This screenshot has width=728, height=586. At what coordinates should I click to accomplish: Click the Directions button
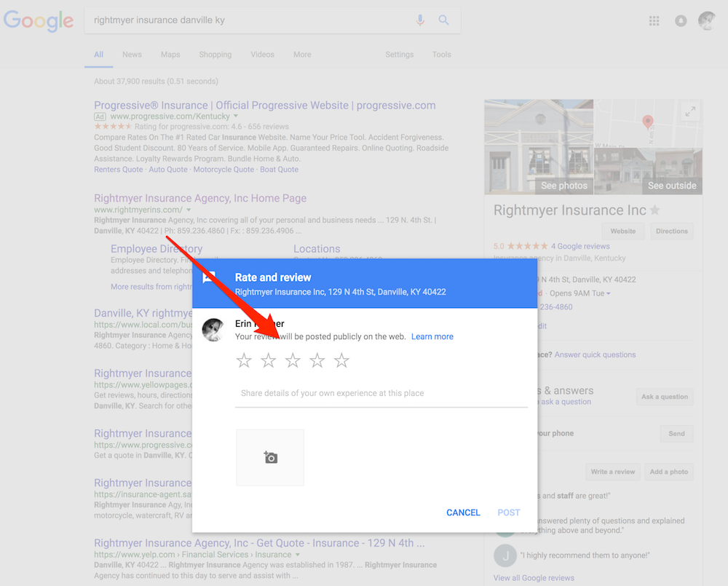(672, 231)
